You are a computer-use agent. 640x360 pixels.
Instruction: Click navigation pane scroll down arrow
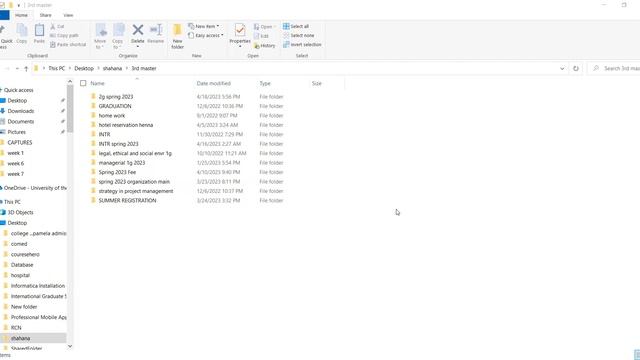coord(70,346)
